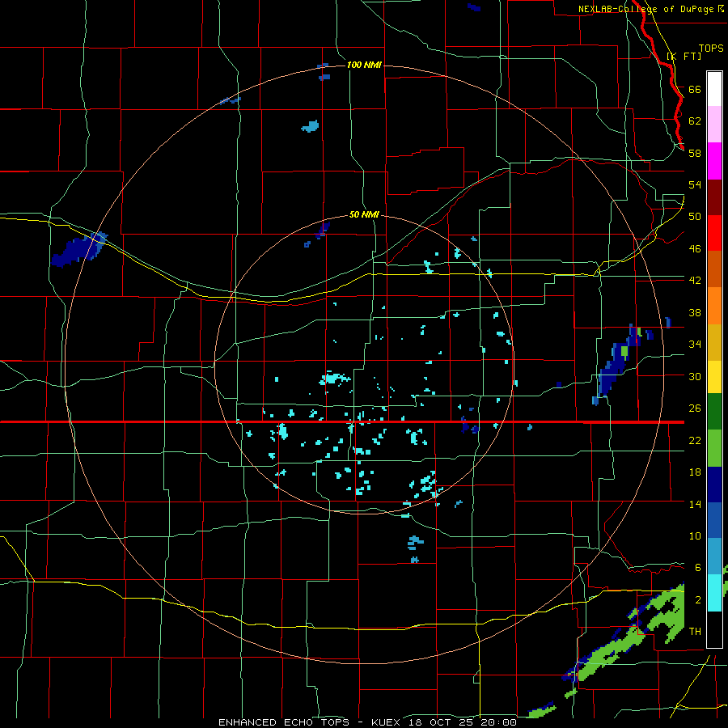Click the "6" scale value

coord(697,567)
